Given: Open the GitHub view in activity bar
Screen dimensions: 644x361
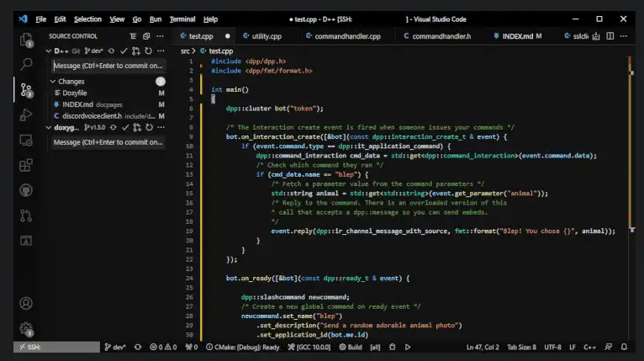Looking at the screenshot, I should coord(26,190).
